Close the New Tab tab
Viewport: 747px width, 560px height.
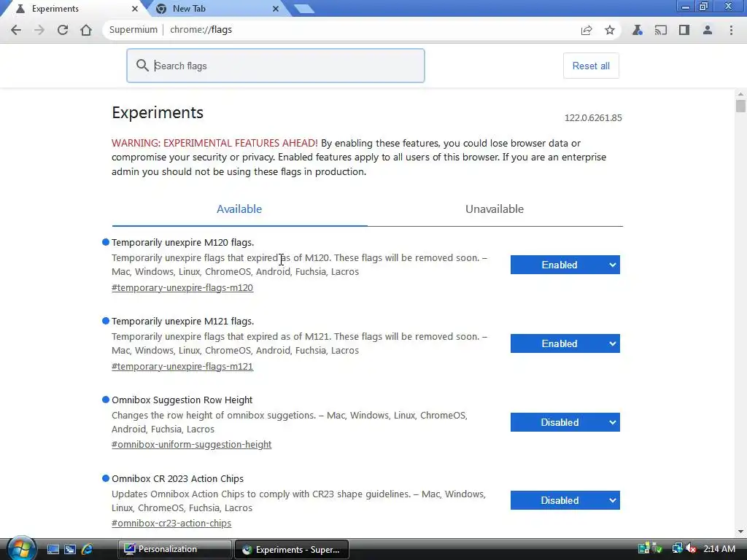(275, 9)
